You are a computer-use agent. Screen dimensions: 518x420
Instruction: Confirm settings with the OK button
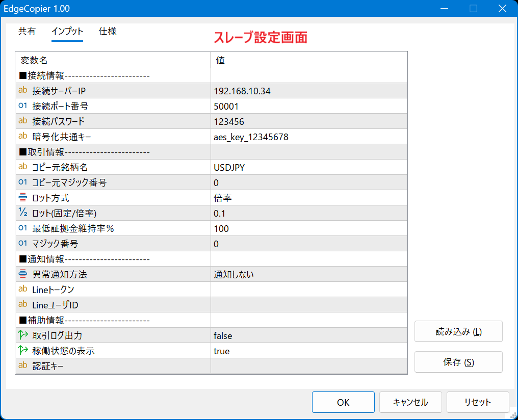(343, 402)
